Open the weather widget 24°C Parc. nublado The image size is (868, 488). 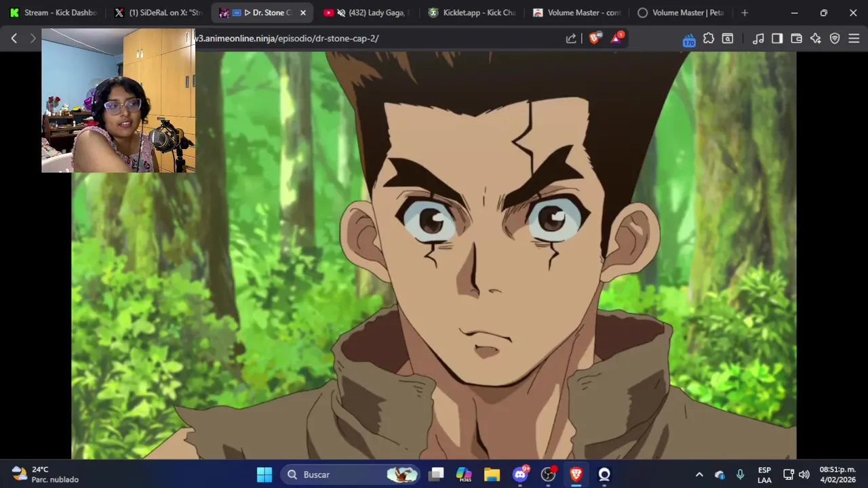point(45,474)
